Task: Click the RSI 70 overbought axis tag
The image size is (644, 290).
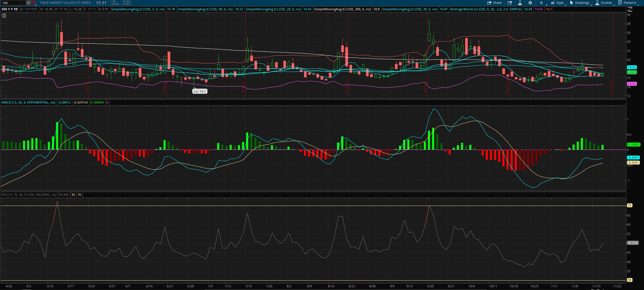Action: tap(630, 205)
